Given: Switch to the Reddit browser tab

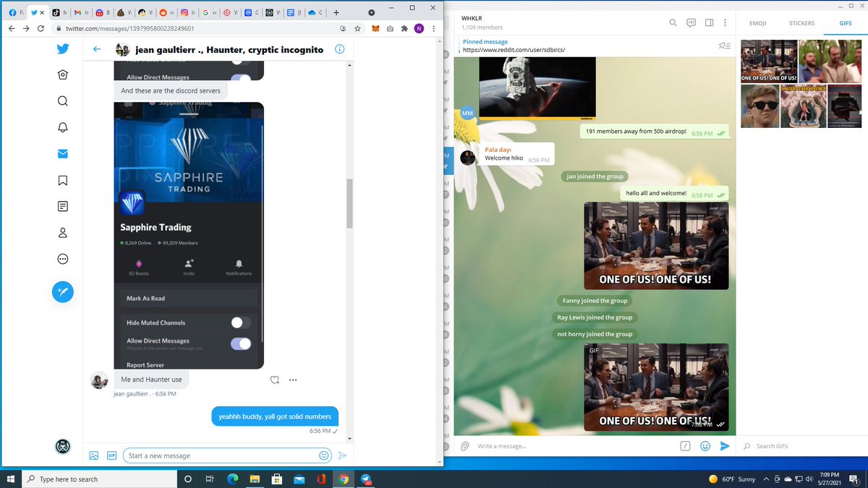Looking at the screenshot, I should tap(167, 12).
